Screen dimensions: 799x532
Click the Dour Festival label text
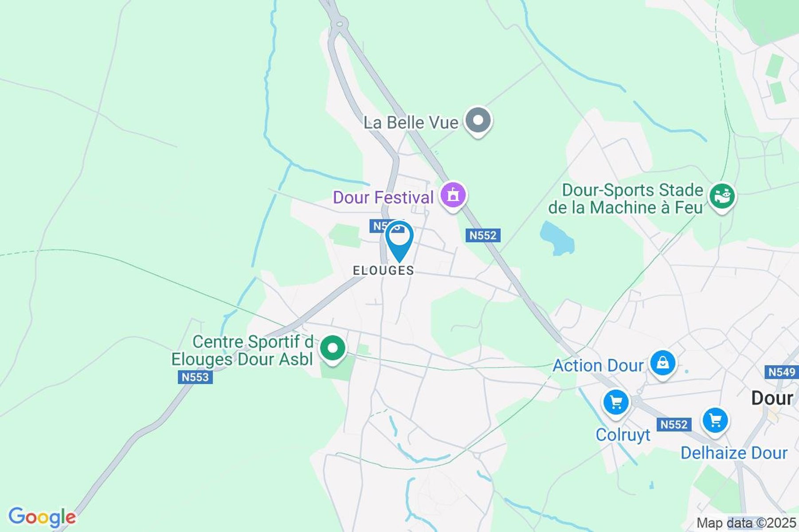[383, 197]
